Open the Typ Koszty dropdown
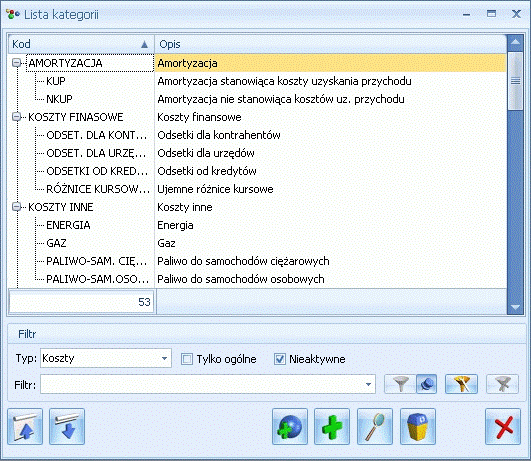The image size is (531, 461). click(164, 358)
